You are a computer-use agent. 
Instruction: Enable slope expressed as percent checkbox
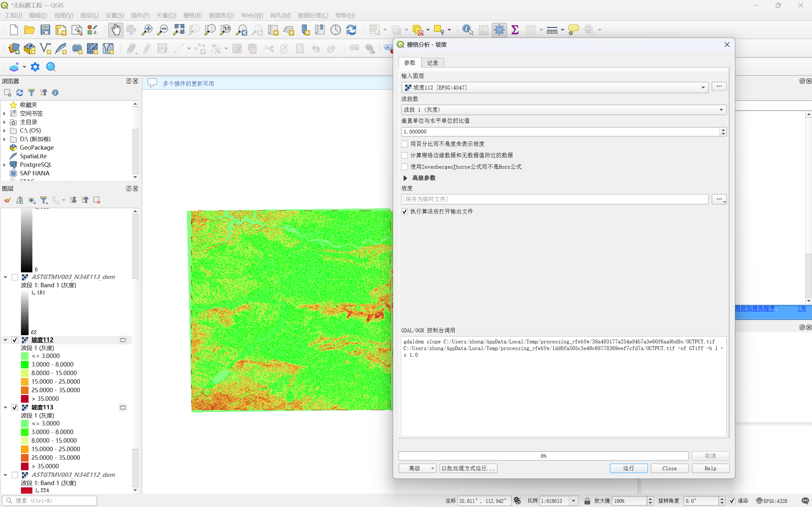(x=405, y=144)
